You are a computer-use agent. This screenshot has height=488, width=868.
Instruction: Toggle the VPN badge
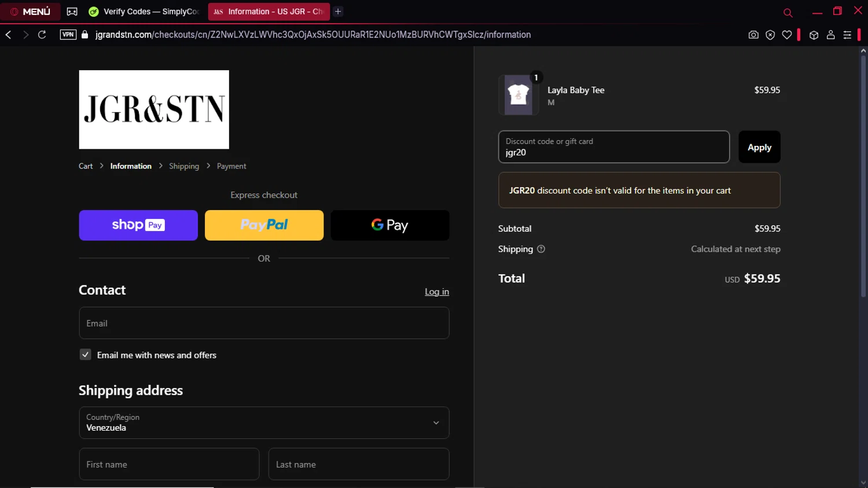click(x=68, y=35)
